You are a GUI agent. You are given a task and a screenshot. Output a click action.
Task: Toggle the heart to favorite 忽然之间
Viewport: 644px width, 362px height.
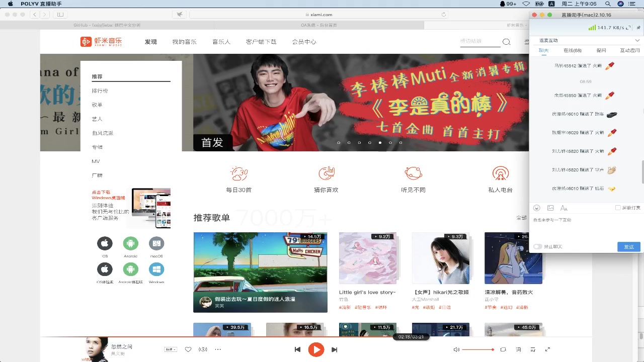(188, 349)
